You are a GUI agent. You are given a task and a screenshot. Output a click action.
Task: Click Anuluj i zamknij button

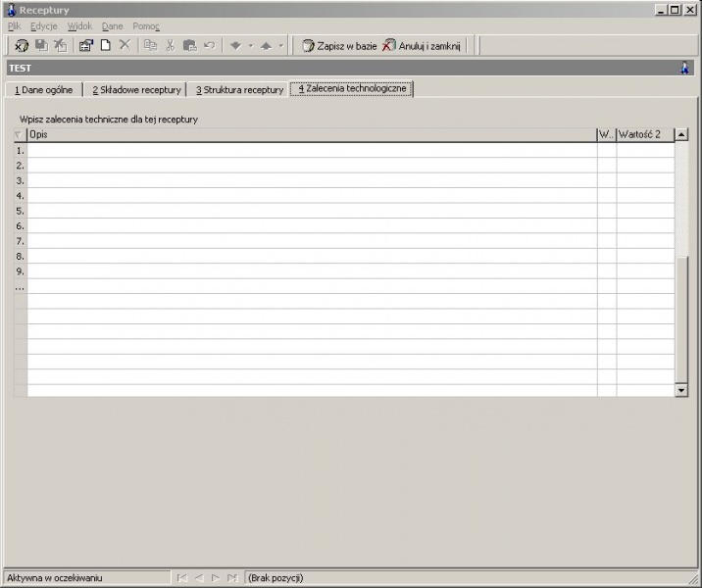[422, 46]
